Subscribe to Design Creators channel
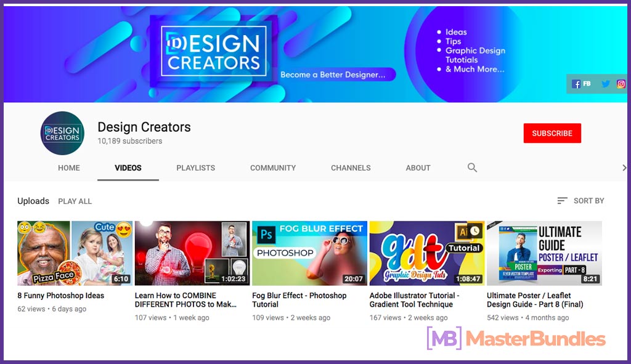This screenshot has height=364, width=631. tap(552, 133)
